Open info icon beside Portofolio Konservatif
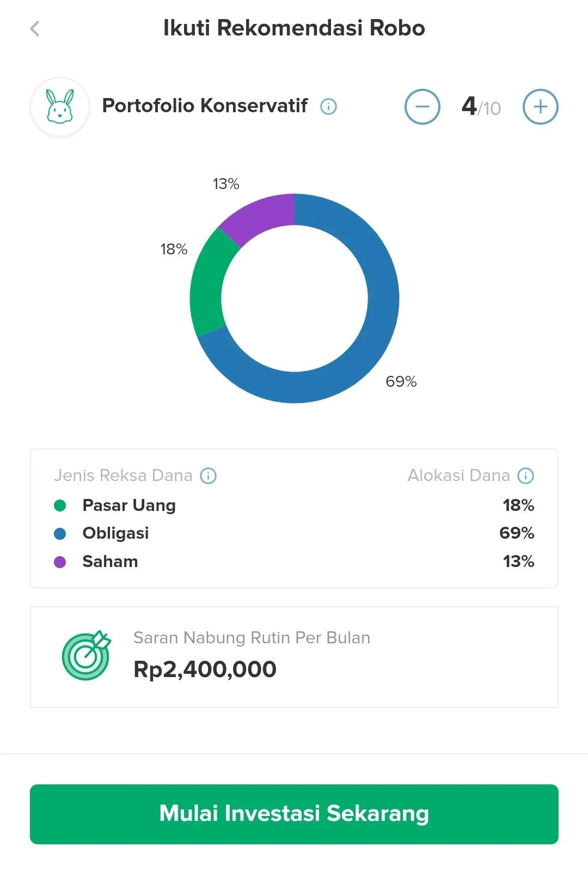The image size is (588, 871). point(328,106)
